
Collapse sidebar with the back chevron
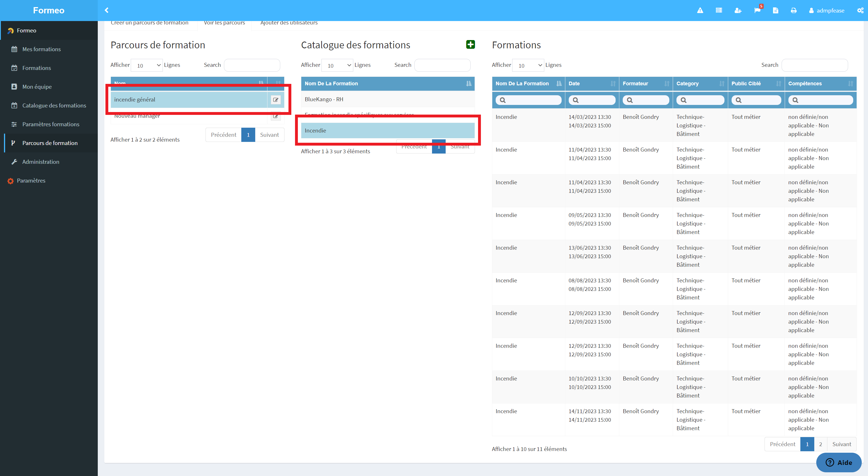pos(107,10)
